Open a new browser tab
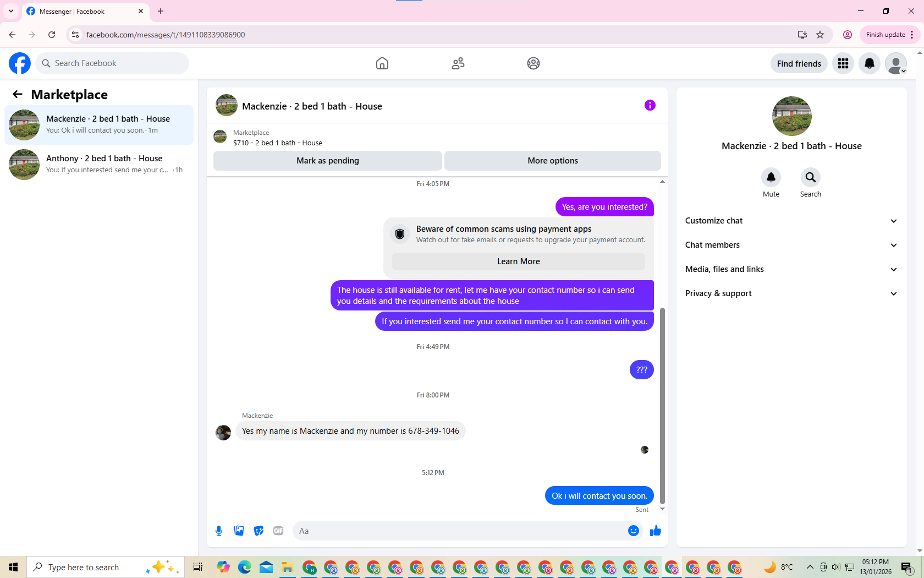924x578 pixels. click(161, 11)
